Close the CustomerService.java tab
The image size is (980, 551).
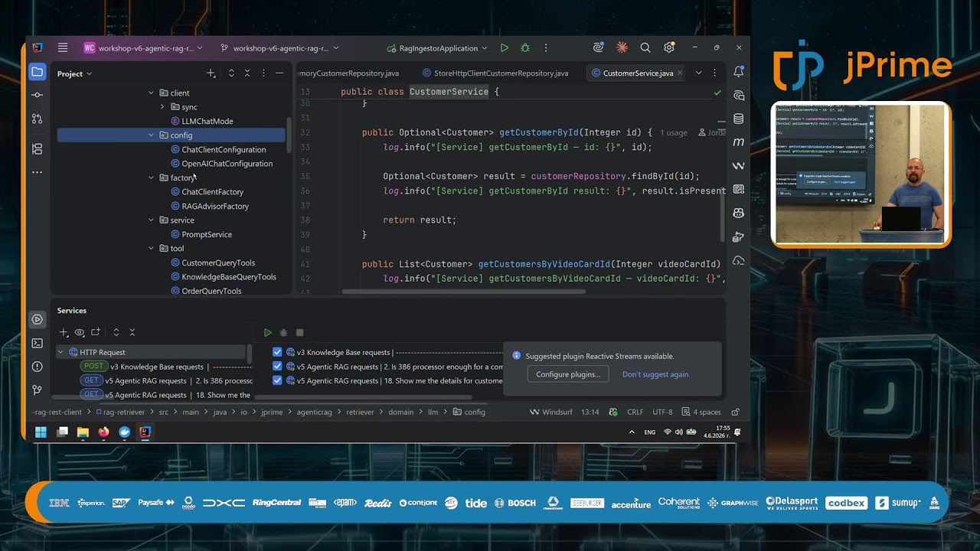click(x=680, y=73)
